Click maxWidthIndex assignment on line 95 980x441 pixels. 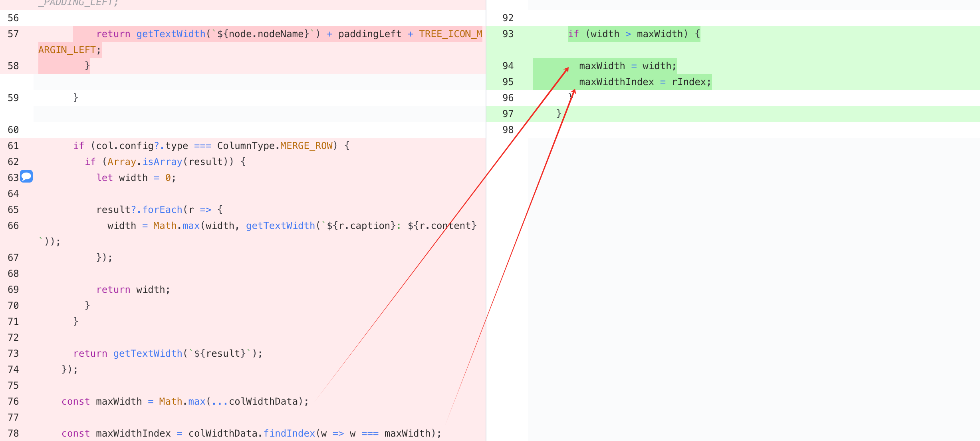(x=645, y=82)
